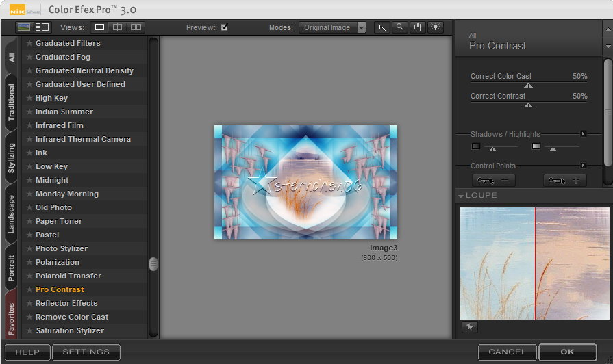The height and width of the screenshot is (364, 613).
Task: Switch to the Favorites tab
Action: [x=12, y=319]
